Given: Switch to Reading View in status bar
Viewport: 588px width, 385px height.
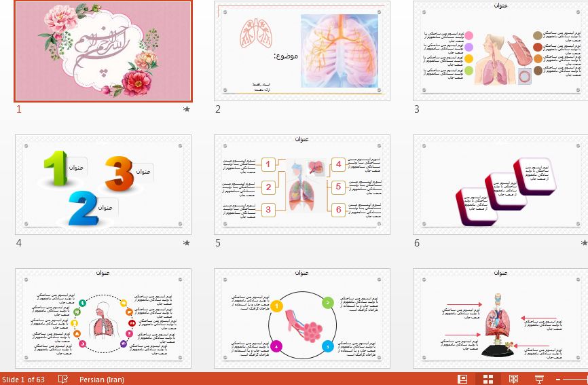Looking at the screenshot, I should [514, 379].
